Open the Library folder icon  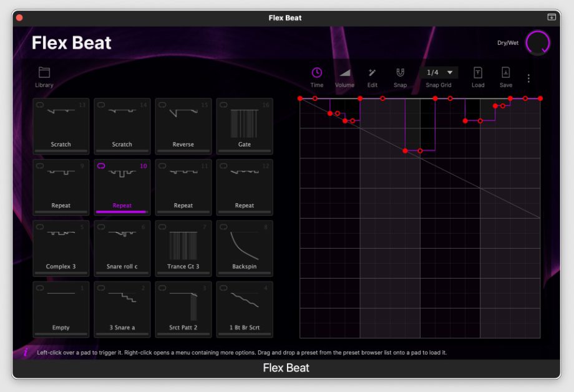44,72
